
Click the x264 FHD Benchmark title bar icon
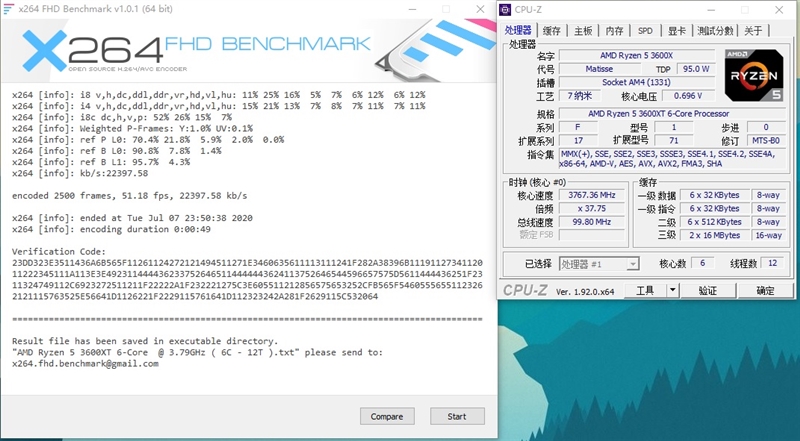point(9,9)
